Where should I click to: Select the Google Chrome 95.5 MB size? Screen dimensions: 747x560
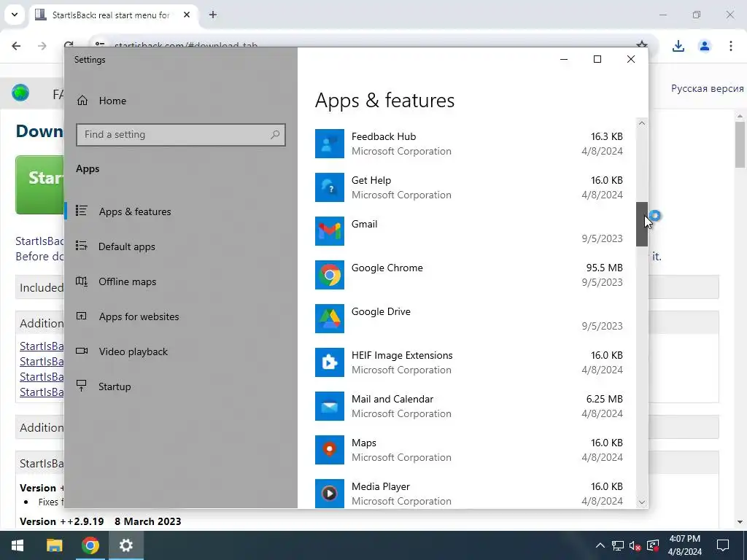tap(604, 268)
